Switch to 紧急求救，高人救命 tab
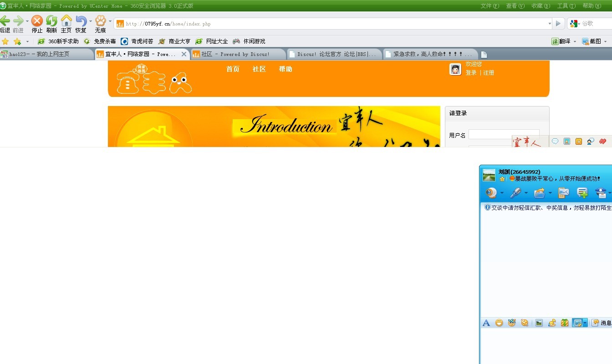 [431, 54]
